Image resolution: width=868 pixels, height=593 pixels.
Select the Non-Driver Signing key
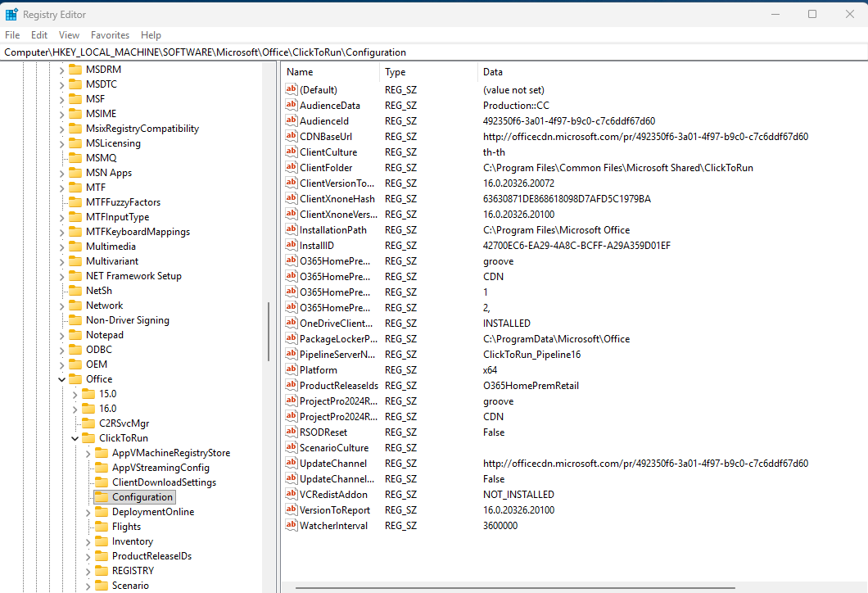pyautogui.click(x=127, y=320)
